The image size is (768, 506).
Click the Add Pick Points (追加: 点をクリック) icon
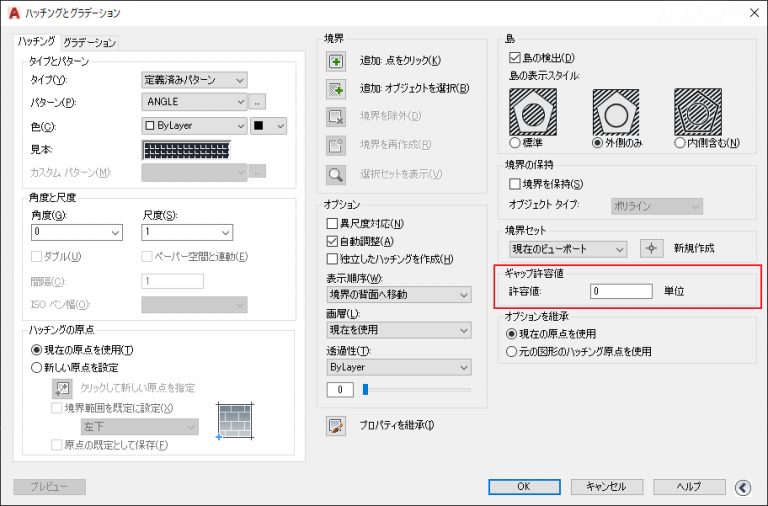coord(336,61)
